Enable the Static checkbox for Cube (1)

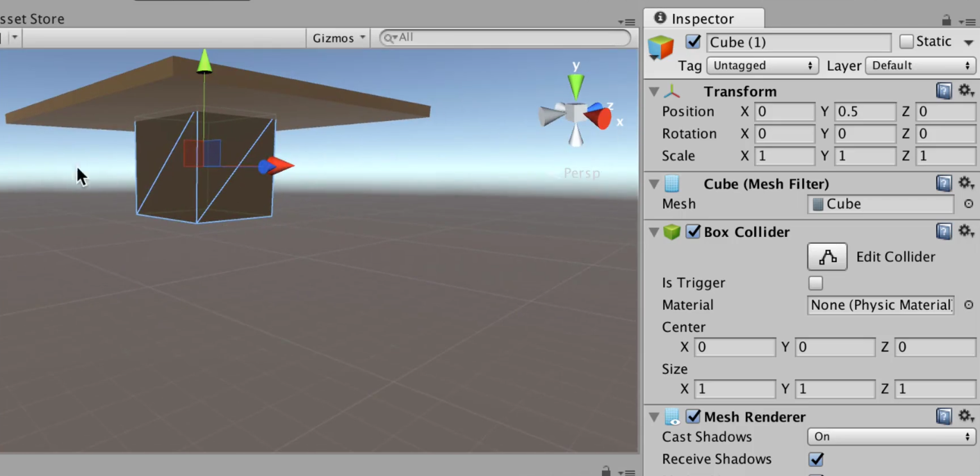(906, 42)
